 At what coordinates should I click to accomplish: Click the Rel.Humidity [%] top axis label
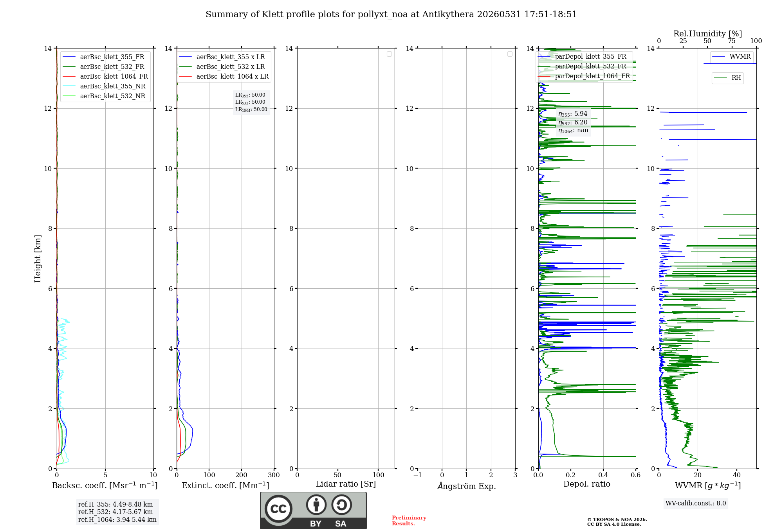click(x=708, y=34)
